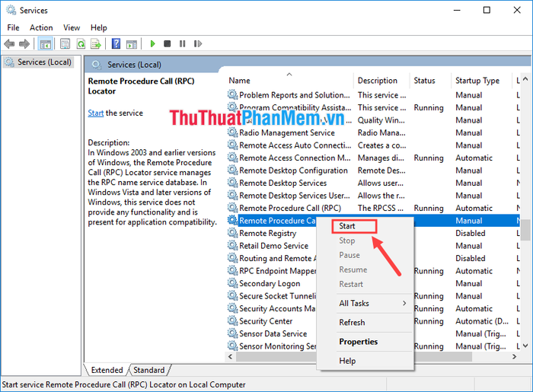Click the Export List toolbar icon
The height and width of the screenshot is (392, 533).
coord(95,44)
